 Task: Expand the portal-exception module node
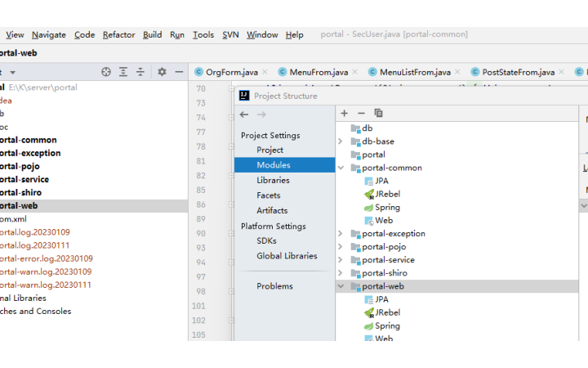click(341, 234)
